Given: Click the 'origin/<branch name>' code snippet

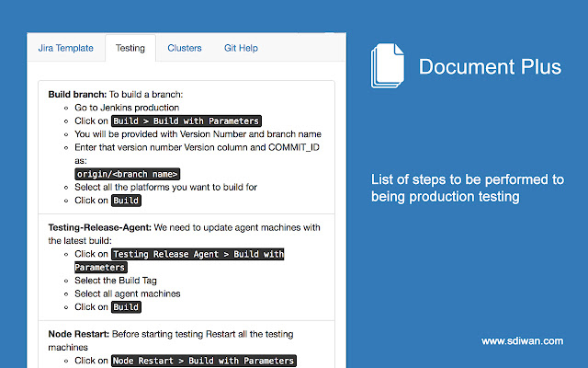Looking at the screenshot, I should [127, 174].
